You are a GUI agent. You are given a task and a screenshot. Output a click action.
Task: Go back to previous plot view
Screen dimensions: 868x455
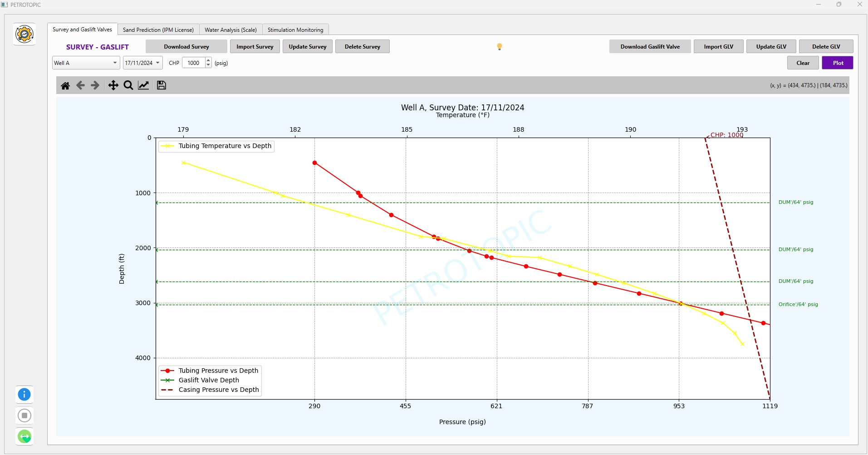[x=80, y=85]
